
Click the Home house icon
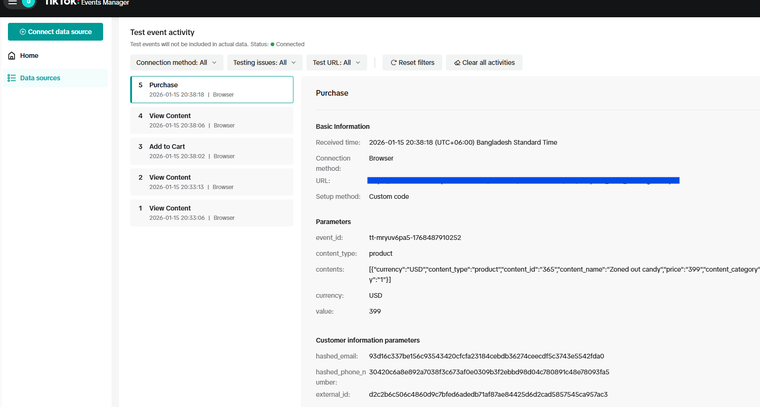(x=12, y=56)
